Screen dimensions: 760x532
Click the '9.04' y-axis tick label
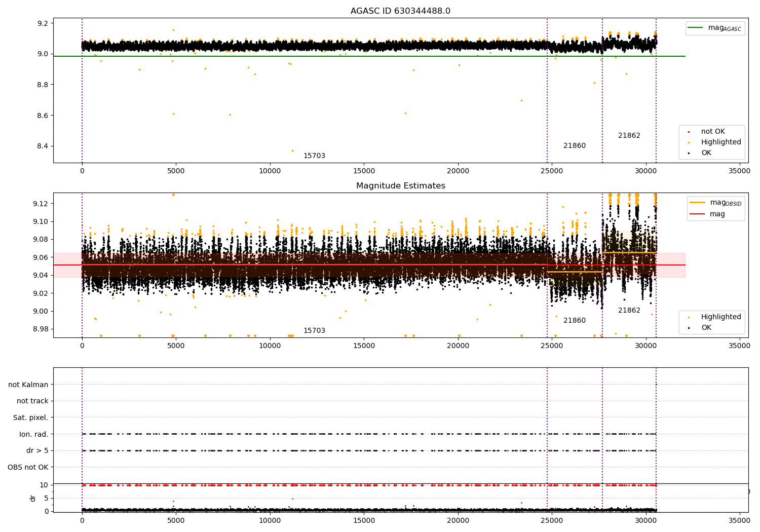[41, 275]
